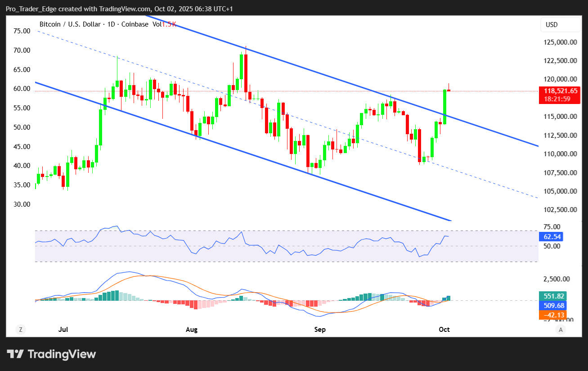Click the Jul label on time axis
This screenshot has width=588, height=371.
[x=63, y=330]
